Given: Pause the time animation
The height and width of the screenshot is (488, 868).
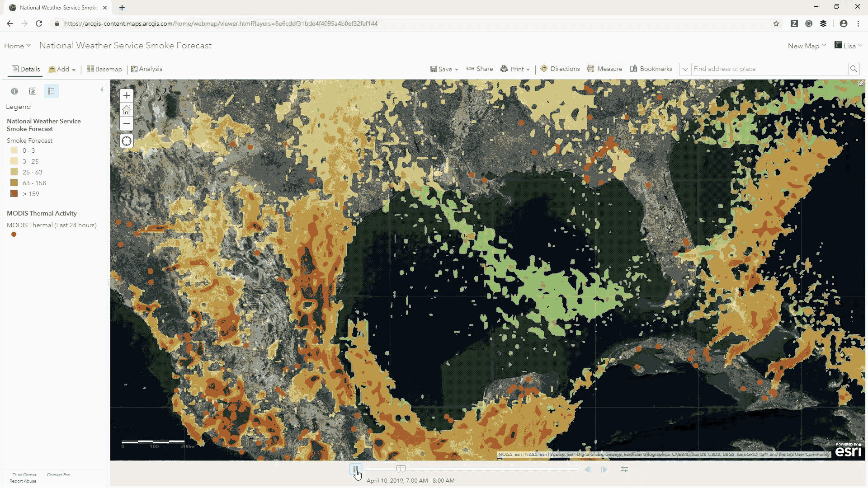Looking at the screenshot, I should [355, 469].
